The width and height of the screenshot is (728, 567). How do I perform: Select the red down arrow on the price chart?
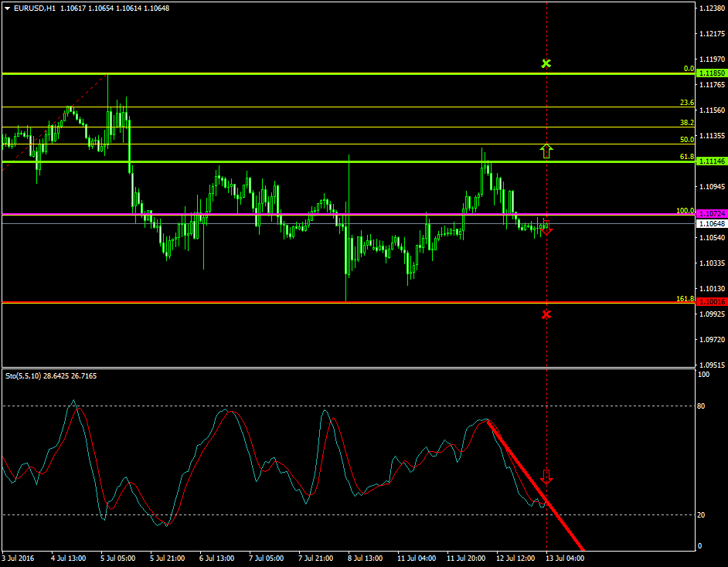tap(547, 228)
